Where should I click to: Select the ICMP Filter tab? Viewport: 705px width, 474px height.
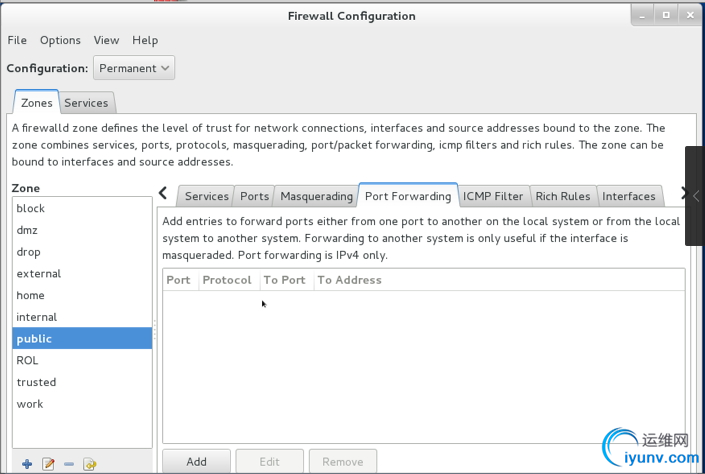tap(493, 196)
